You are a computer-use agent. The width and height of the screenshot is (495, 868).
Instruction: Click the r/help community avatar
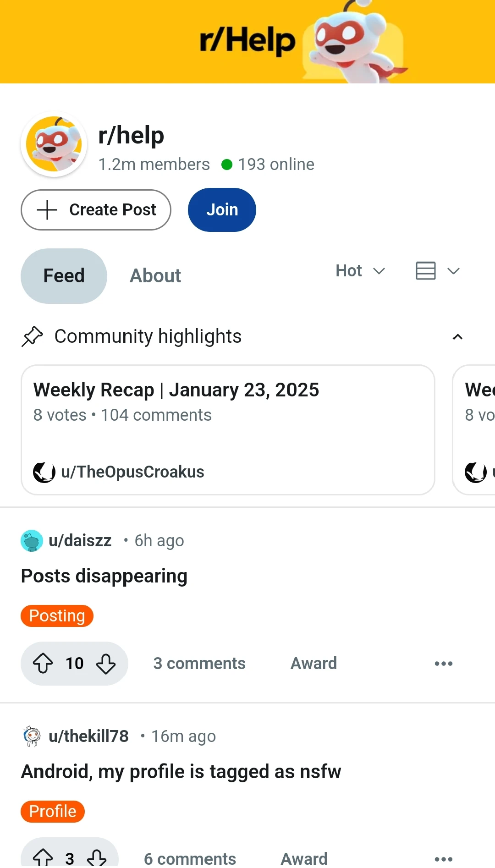pos(54,144)
